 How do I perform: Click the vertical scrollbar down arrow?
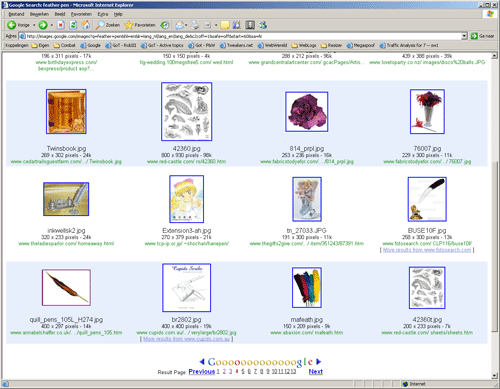point(495,376)
